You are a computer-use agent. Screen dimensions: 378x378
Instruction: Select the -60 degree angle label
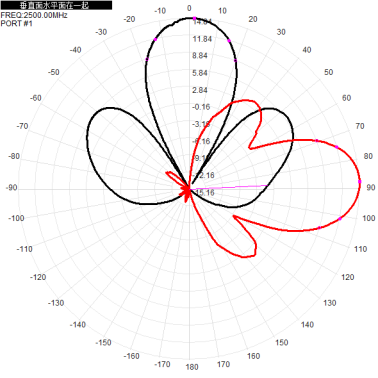click(36, 98)
